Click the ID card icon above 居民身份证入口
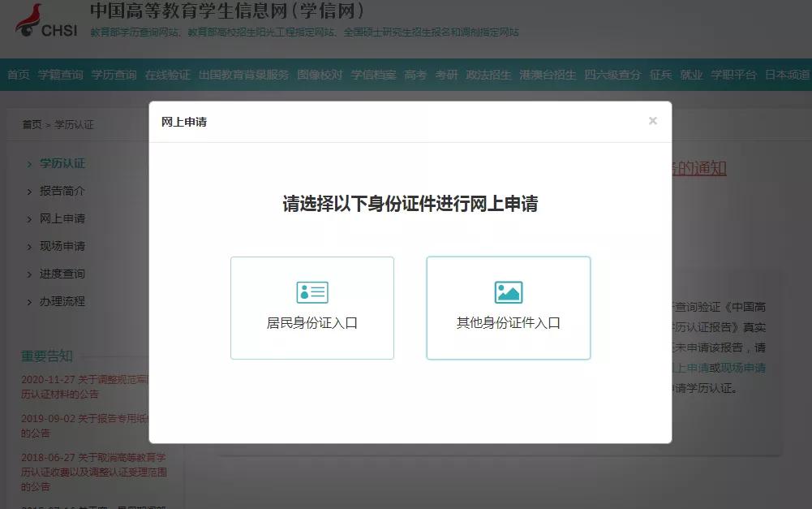 (311, 291)
